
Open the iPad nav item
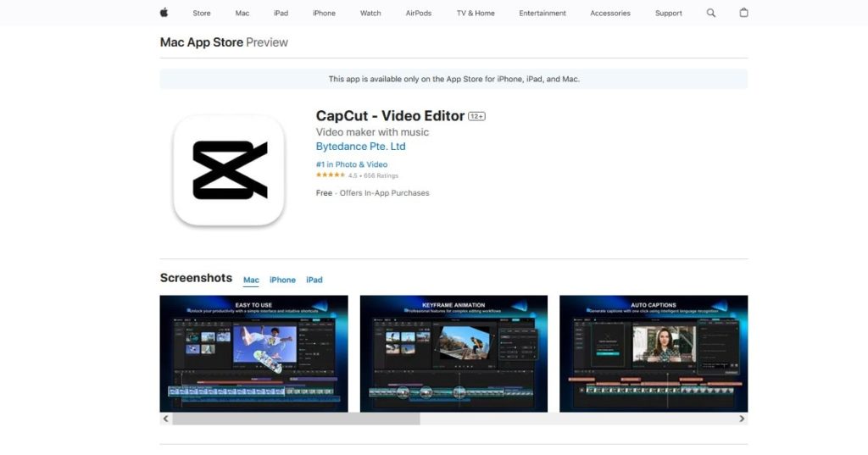[x=281, y=14]
